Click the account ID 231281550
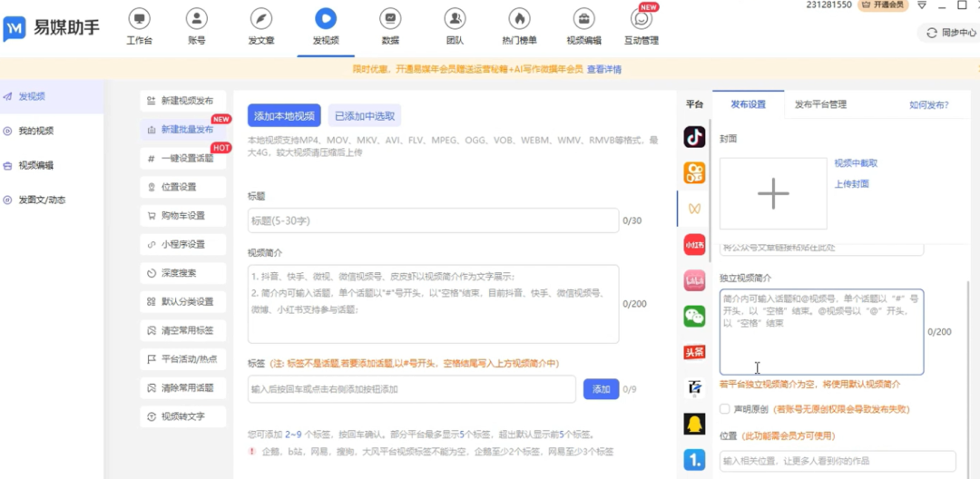The width and height of the screenshot is (980, 479). pyautogui.click(x=828, y=5)
